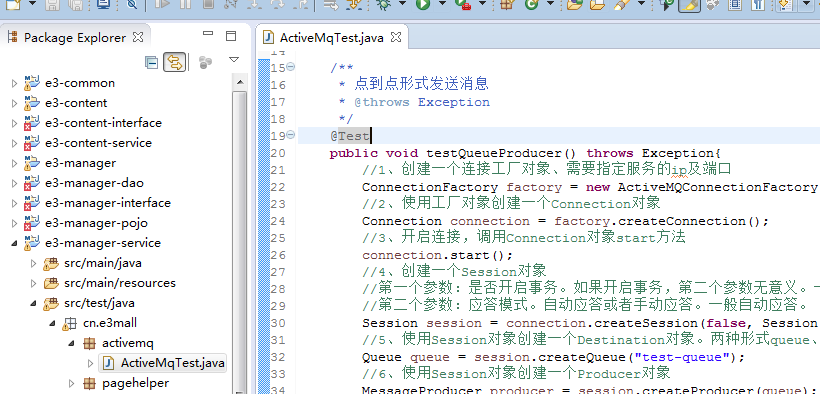Screen dimensions: 820x394
Task: Click the @Test annotation in code
Action: click(350, 136)
